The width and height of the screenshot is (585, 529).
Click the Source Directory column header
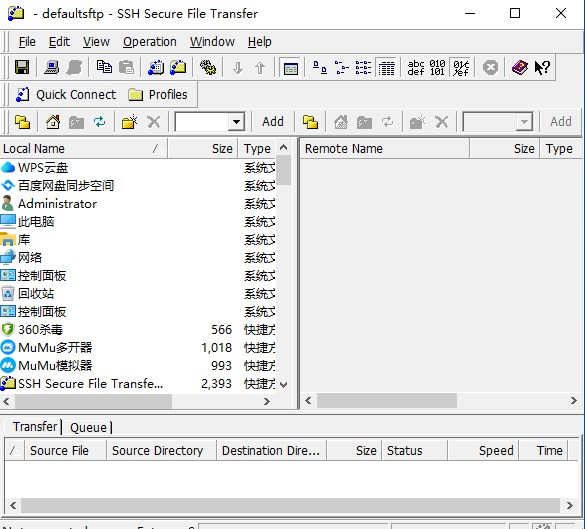tap(161, 451)
